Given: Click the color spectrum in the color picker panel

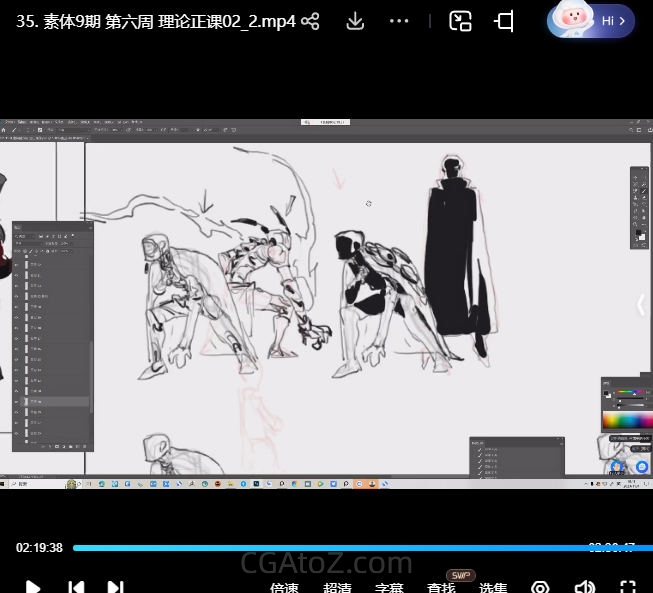Looking at the screenshot, I should [628, 421].
